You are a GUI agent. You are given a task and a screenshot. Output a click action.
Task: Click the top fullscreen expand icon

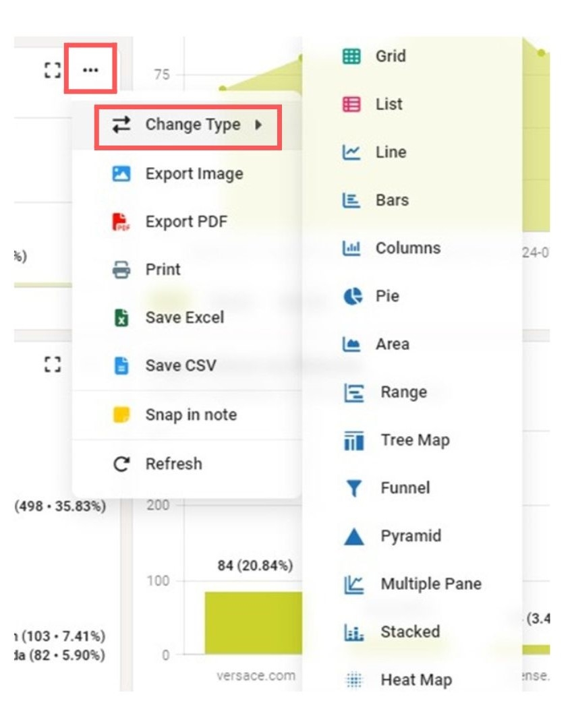coord(53,69)
